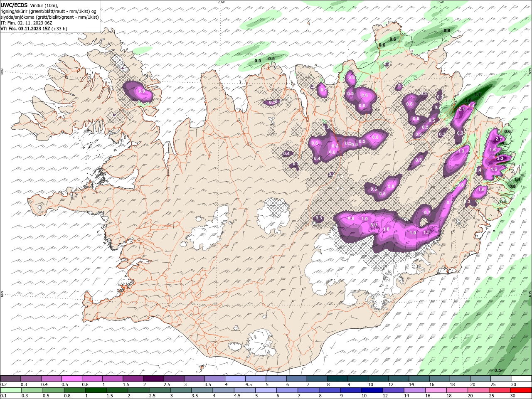Pick the lower legend swatch starting at 2.5

coord(160,390)
